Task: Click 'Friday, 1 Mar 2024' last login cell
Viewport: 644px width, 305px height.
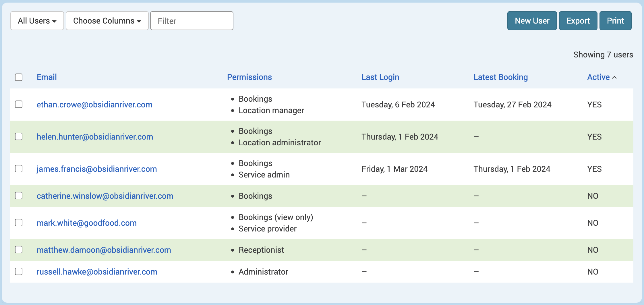Action: click(394, 169)
